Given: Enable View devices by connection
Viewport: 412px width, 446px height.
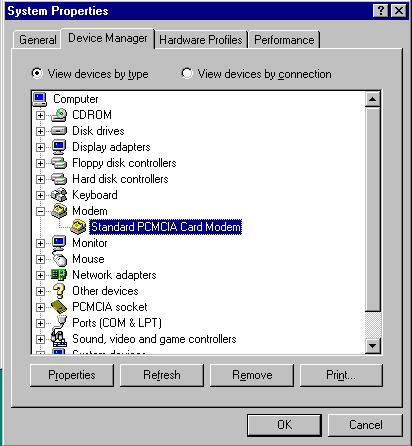Looking at the screenshot, I should point(187,73).
